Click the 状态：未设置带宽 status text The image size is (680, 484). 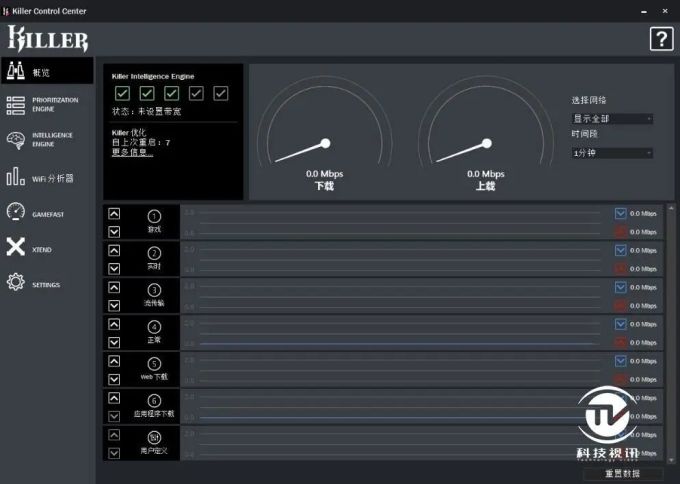146,111
